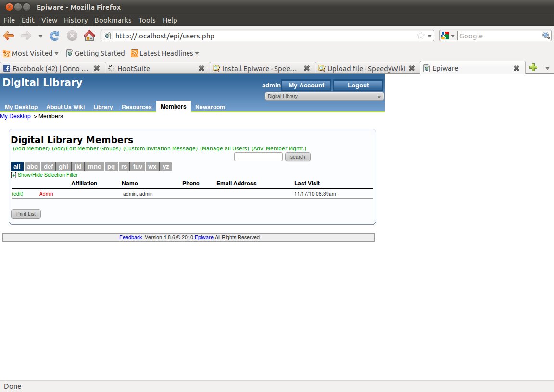Screen dimensions: 554x392
Task: Click the member search text field
Action: 258,157
